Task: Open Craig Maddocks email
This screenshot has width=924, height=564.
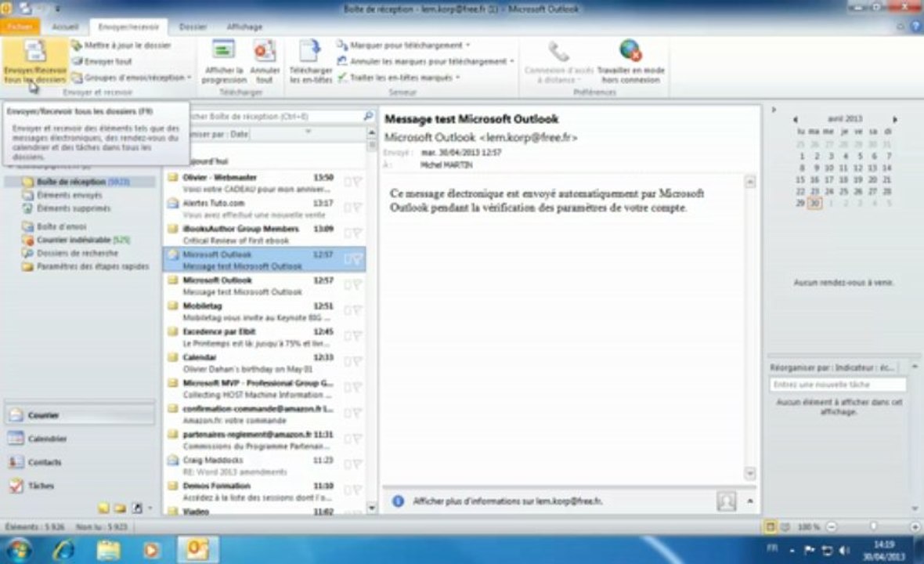Action: [x=264, y=465]
